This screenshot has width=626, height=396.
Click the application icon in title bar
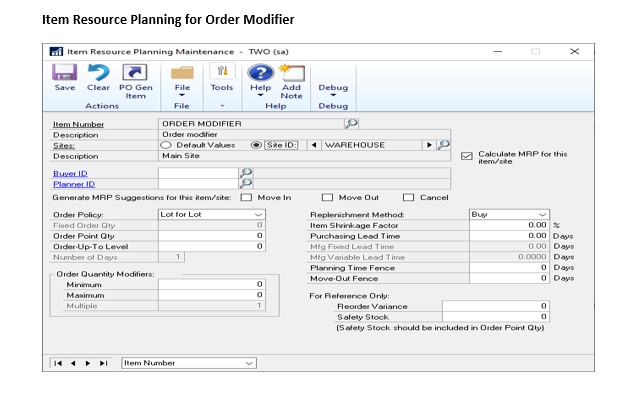pyautogui.click(x=56, y=51)
